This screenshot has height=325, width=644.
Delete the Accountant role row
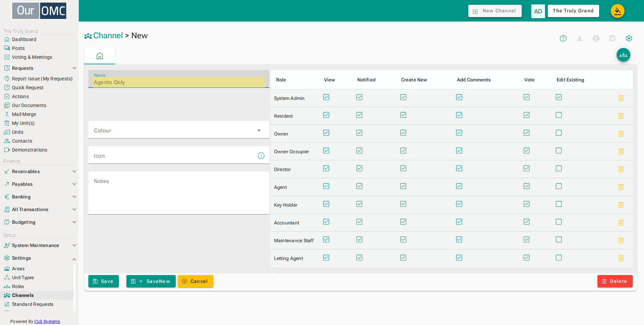(621, 223)
